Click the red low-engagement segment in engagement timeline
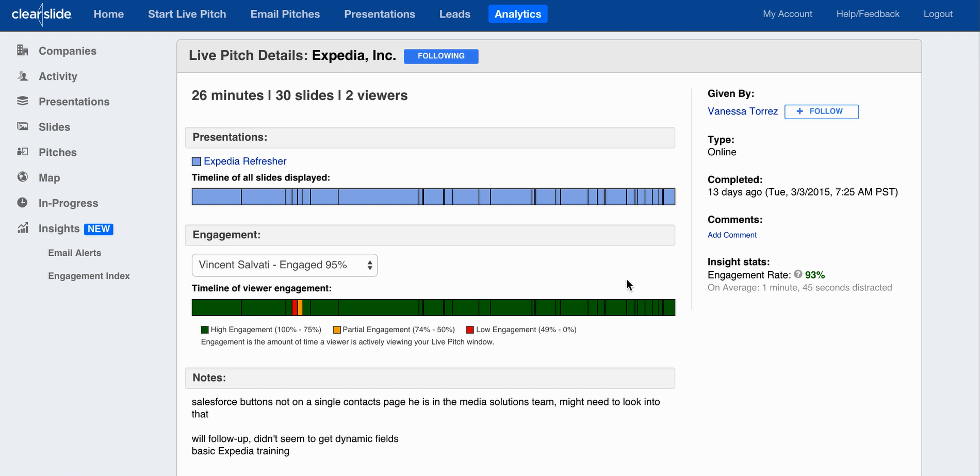 pyautogui.click(x=295, y=307)
